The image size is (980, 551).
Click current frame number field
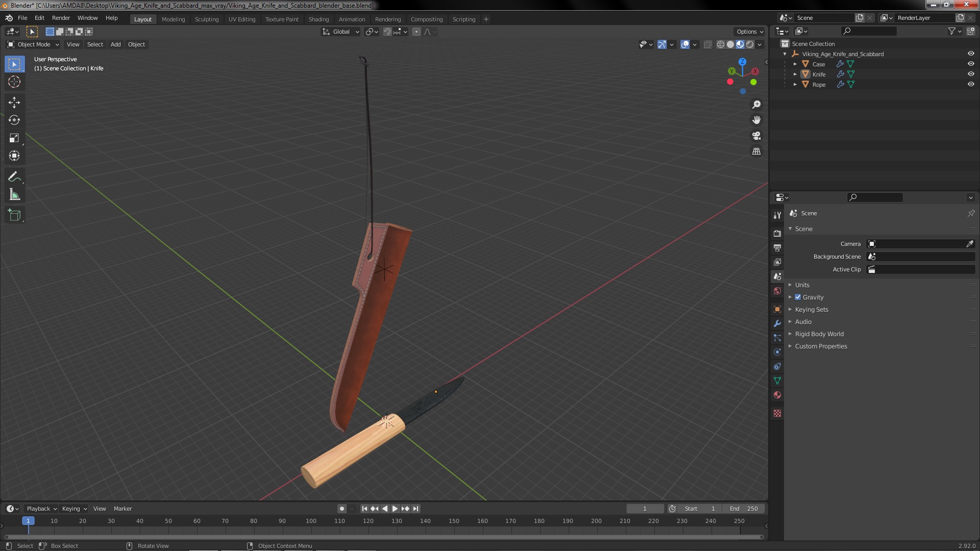645,509
